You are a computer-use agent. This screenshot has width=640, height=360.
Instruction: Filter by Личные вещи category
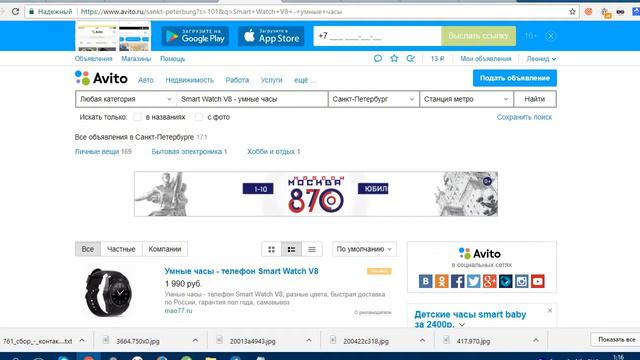(97, 151)
